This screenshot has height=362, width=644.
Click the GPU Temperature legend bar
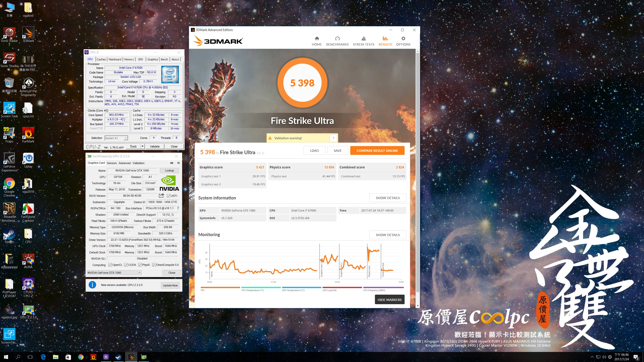[x=302, y=288]
